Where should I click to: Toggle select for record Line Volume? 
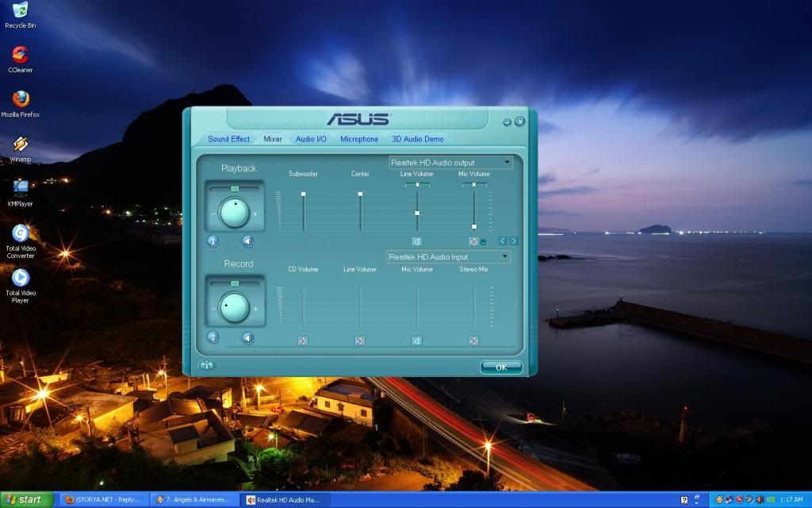tap(360, 341)
